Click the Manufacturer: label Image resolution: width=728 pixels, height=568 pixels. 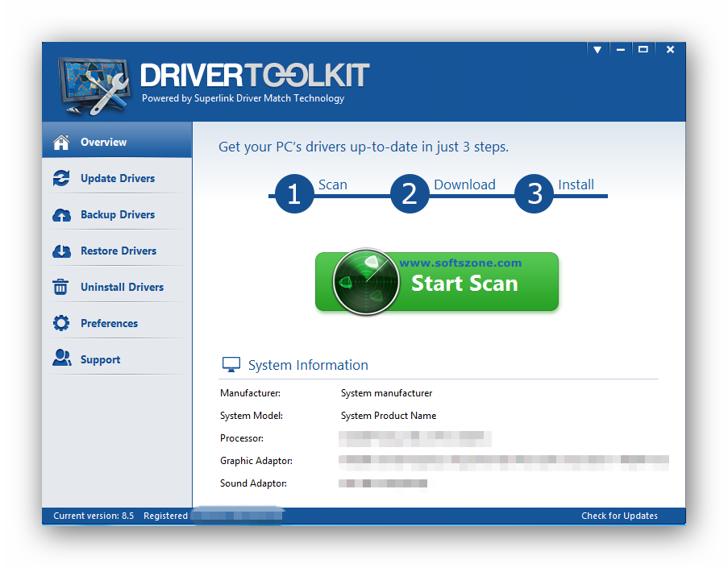pos(250,393)
